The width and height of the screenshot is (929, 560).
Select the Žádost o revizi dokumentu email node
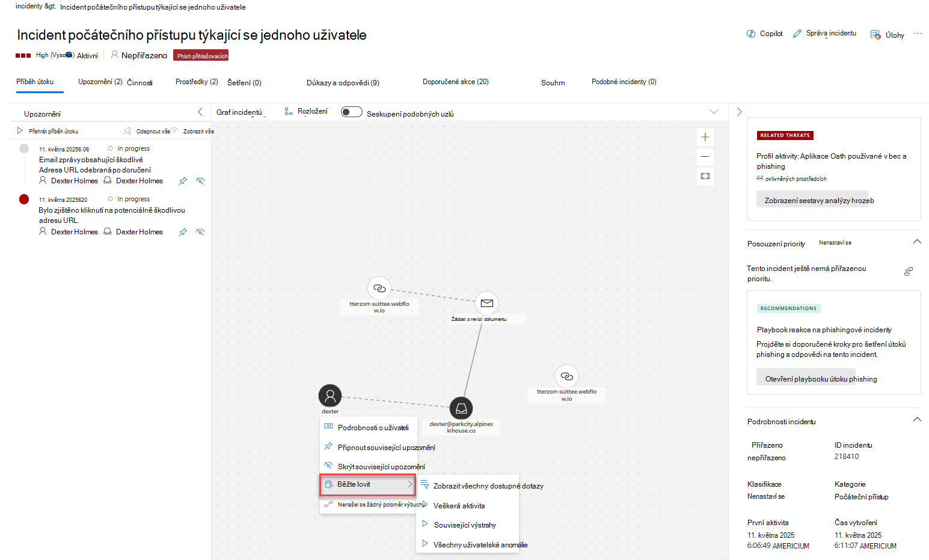click(487, 303)
